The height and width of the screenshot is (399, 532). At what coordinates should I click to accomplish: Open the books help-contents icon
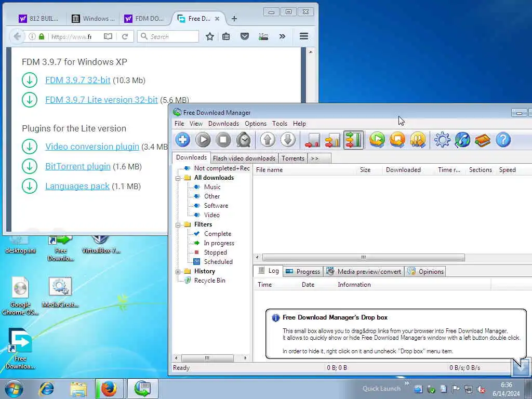pos(483,140)
